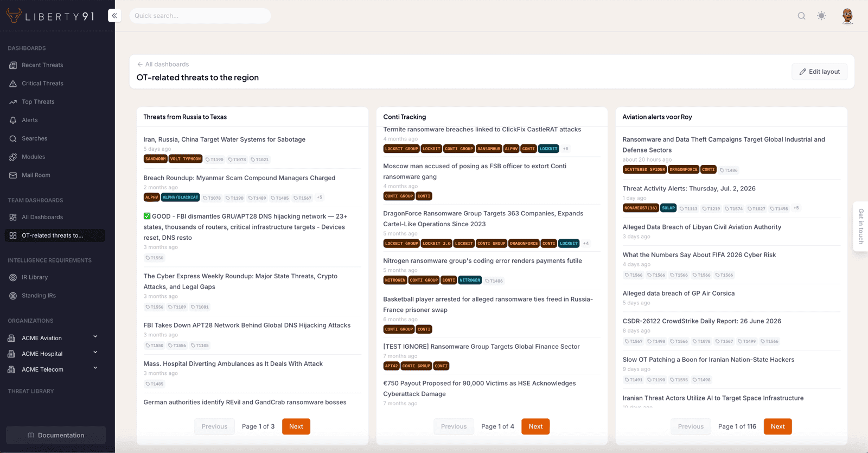Toggle light/dark theme sun icon
Viewport: 868px width, 453px height.
(x=822, y=16)
